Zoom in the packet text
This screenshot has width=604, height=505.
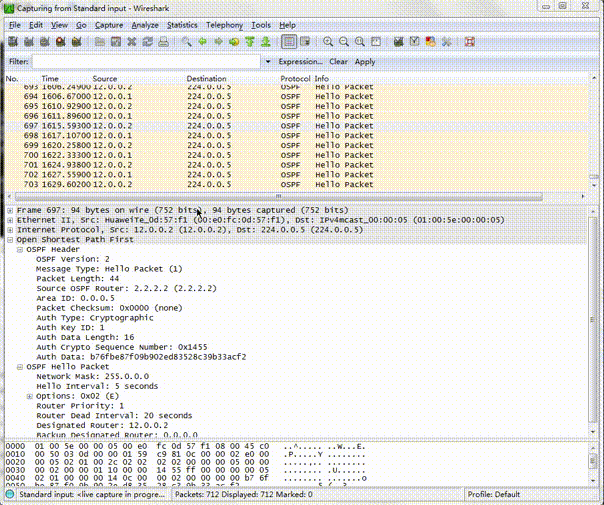click(328, 42)
